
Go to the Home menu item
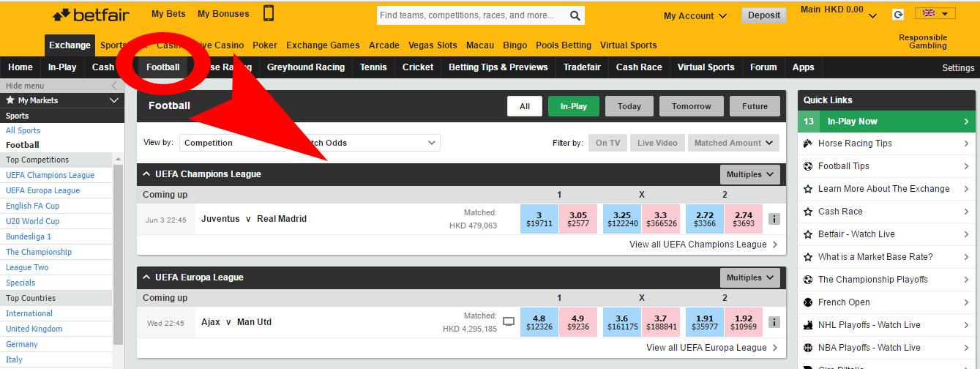coord(20,67)
